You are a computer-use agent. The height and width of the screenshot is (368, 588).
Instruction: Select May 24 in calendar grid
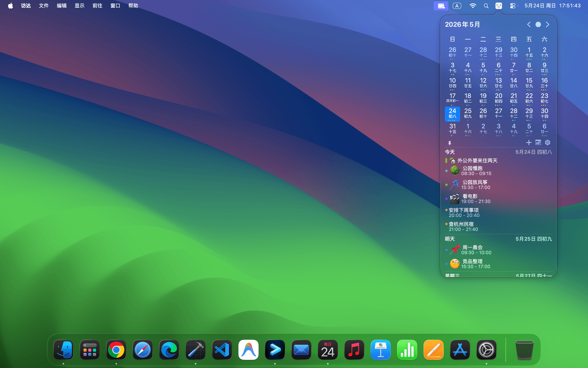coord(452,114)
